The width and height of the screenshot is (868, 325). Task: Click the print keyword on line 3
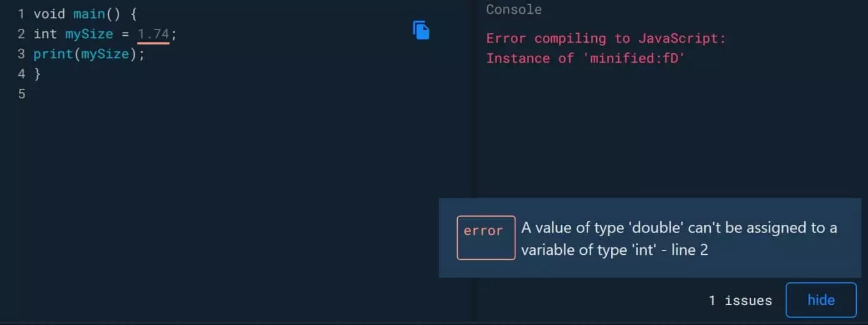(53, 54)
